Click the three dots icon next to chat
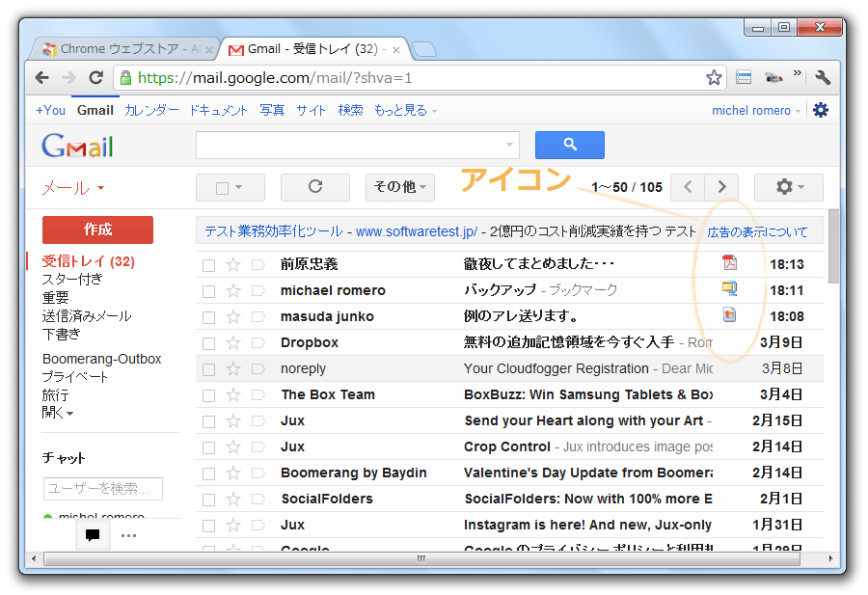868x595 pixels. tap(128, 536)
